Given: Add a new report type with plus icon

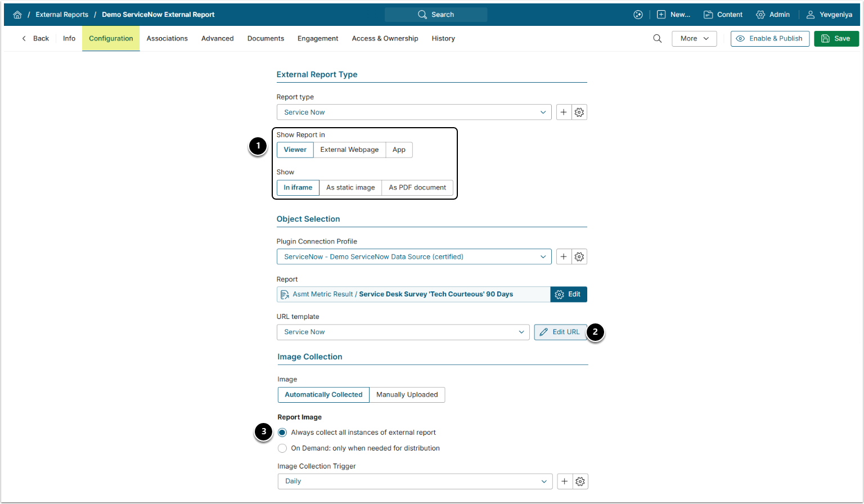Looking at the screenshot, I should (x=564, y=112).
